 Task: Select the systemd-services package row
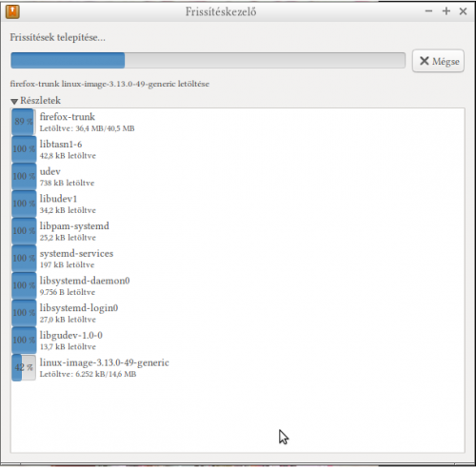tap(238, 259)
